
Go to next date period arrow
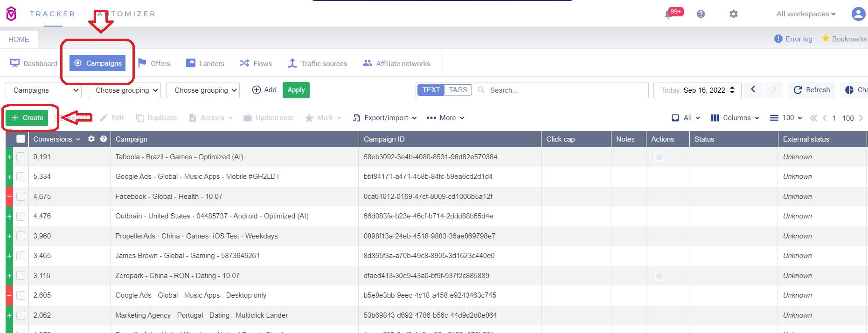[774, 89]
